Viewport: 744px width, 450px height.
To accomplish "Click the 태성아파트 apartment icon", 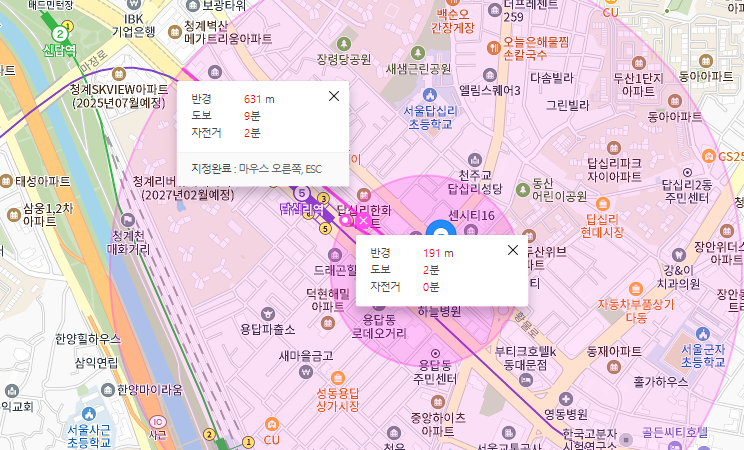I will click(6, 181).
